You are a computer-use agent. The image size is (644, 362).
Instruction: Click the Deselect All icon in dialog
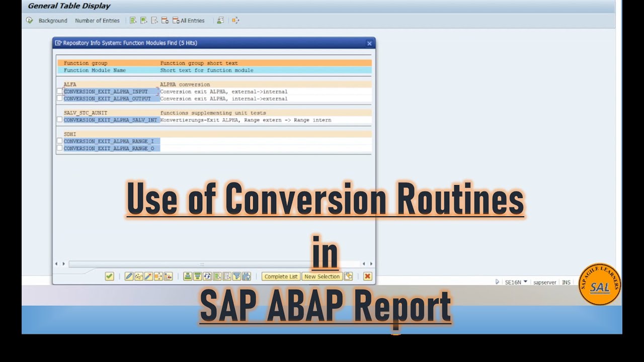(x=197, y=276)
